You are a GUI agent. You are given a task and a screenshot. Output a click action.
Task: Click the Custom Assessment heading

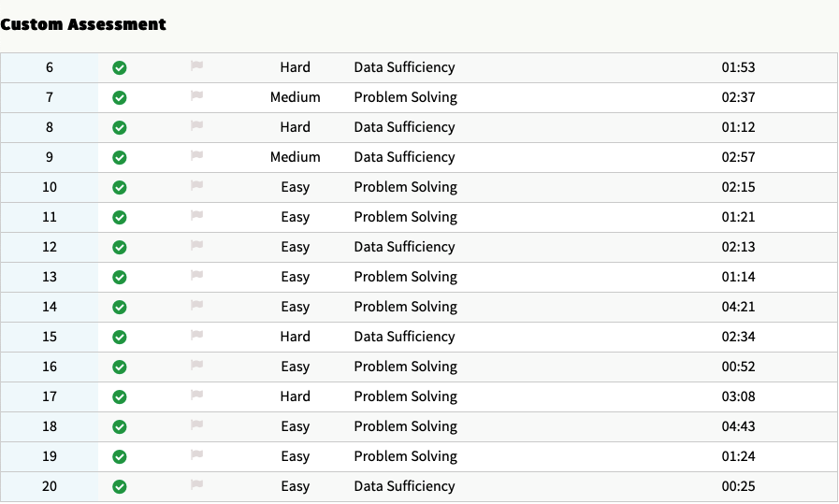tap(83, 24)
